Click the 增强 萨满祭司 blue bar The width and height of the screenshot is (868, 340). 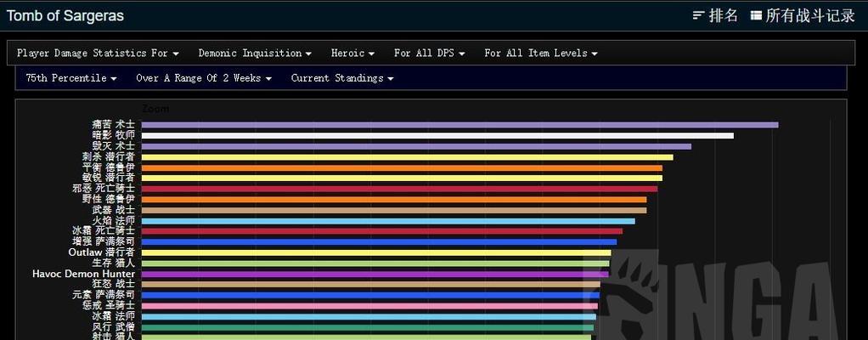(x=379, y=242)
